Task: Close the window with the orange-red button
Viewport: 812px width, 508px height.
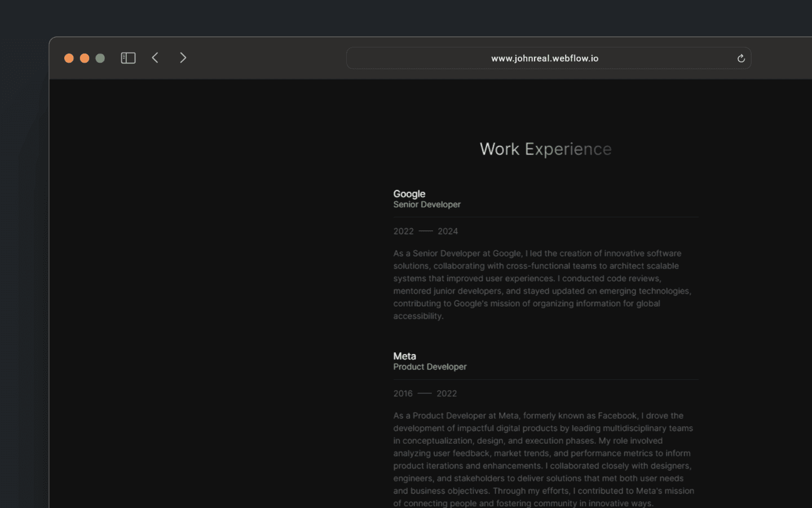Action: click(x=69, y=58)
